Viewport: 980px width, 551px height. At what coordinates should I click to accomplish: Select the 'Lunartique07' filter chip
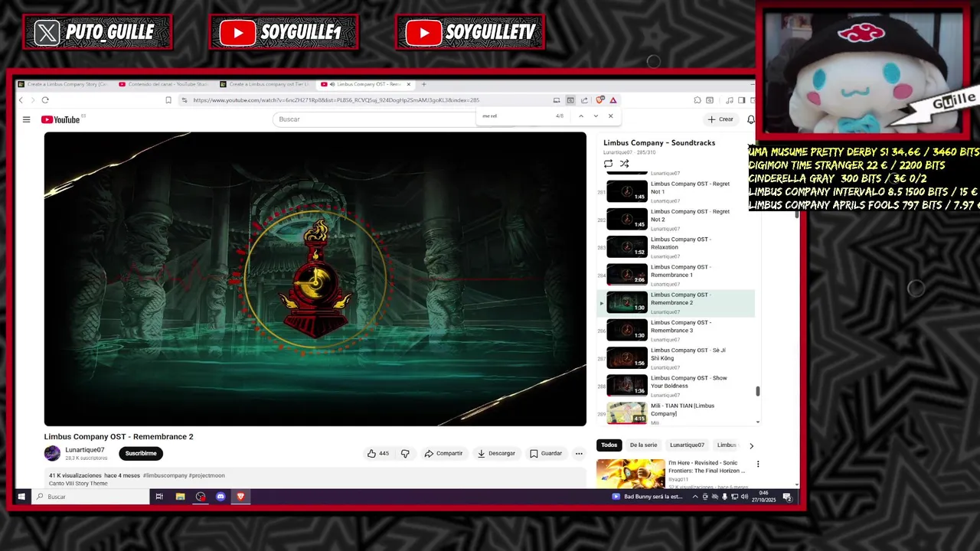687,445
